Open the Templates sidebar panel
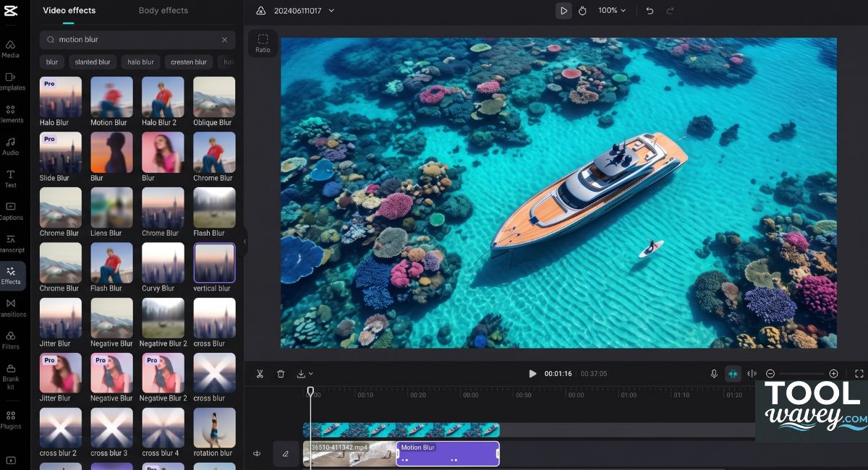The height and width of the screenshot is (470, 868). (x=11, y=81)
